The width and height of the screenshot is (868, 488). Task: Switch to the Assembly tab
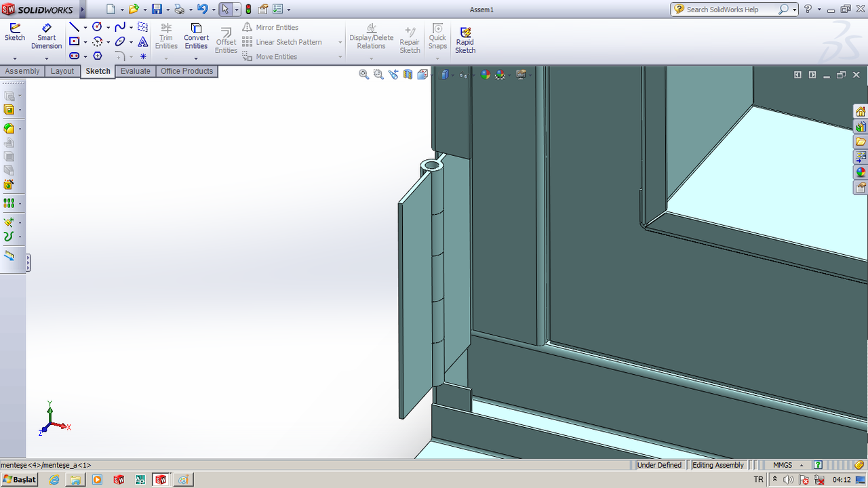coord(22,71)
